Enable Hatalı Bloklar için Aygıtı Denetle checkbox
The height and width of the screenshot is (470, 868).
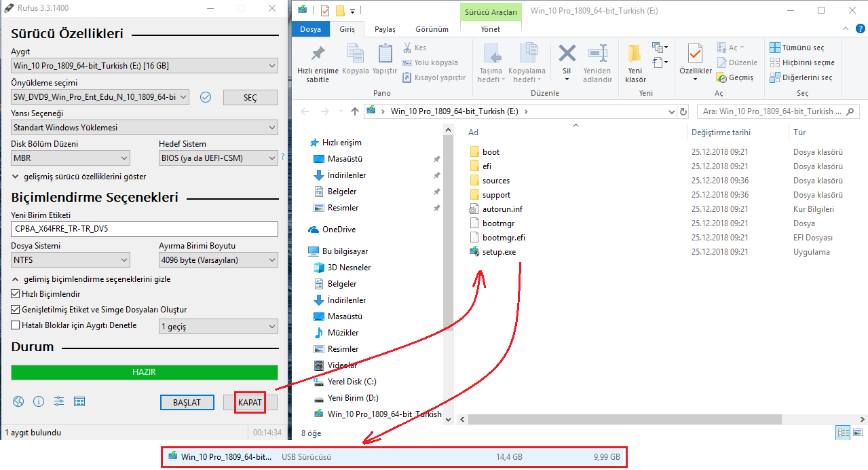point(16,325)
